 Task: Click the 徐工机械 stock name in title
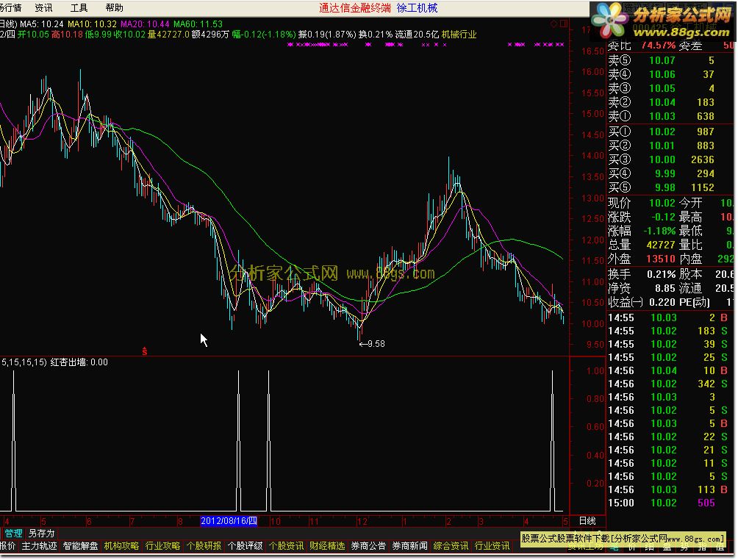coord(418,8)
